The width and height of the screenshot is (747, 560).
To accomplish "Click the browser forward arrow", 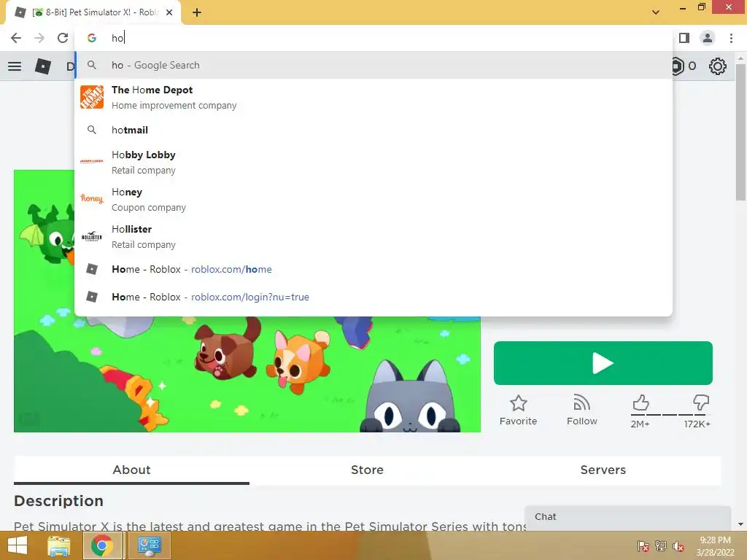I will point(39,38).
